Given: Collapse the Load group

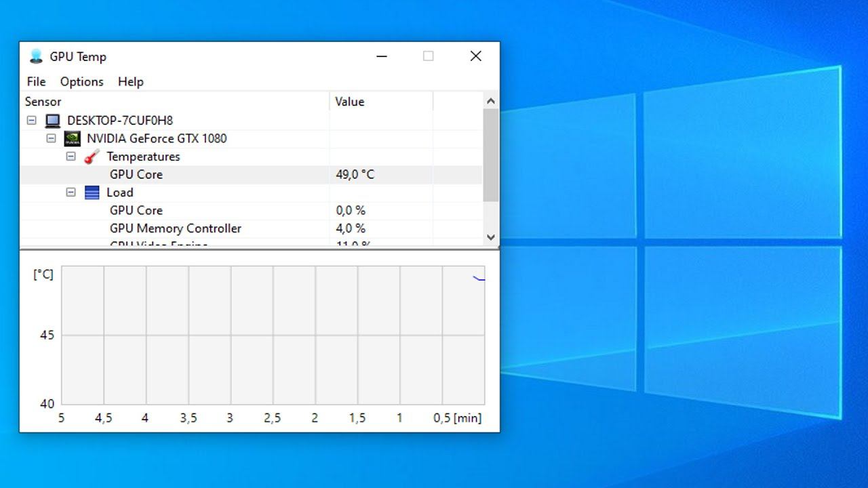Looking at the screenshot, I should click(71, 192).
